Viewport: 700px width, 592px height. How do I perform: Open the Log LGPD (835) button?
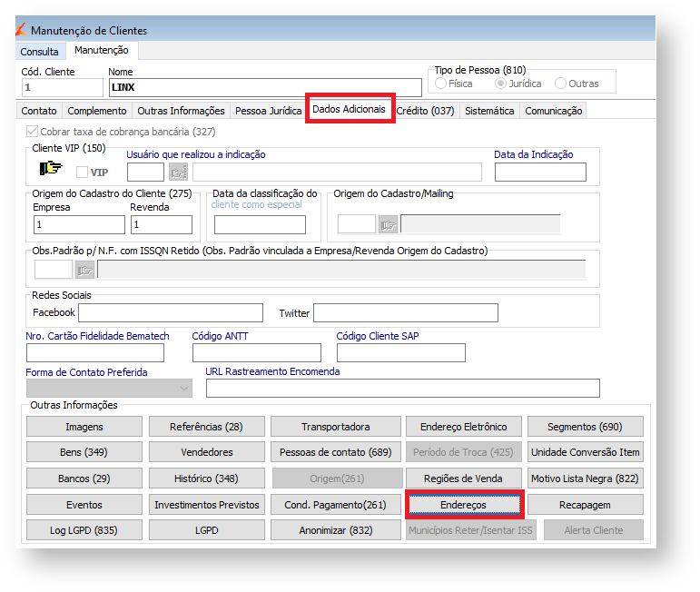(x=84, y=530)
